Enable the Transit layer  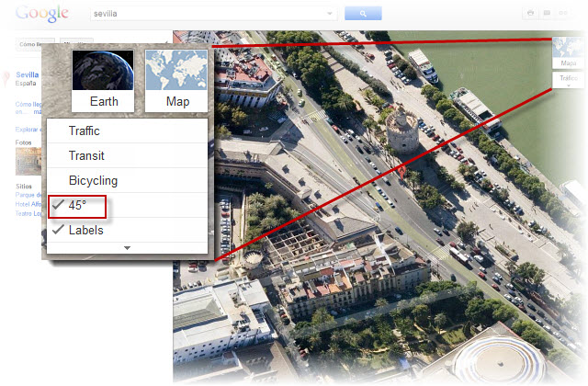click(127, 155)
